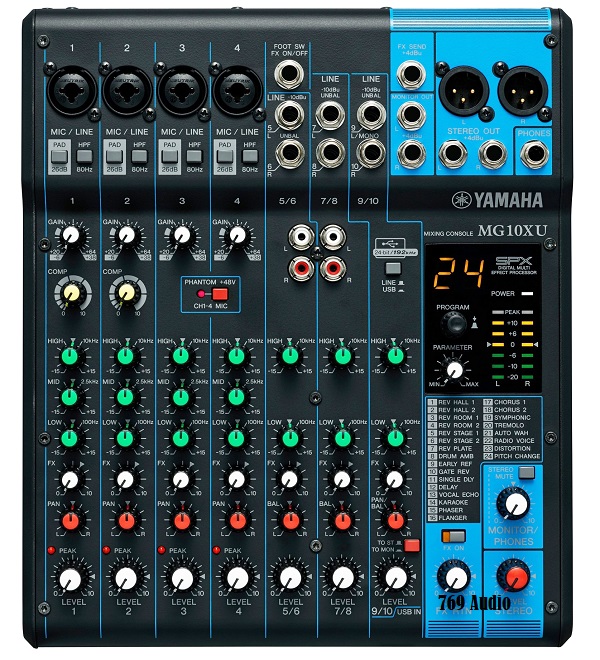Click the channel 7/8 FX send knob
Viewport: 600px width, 660px height.
pos(342,479)
